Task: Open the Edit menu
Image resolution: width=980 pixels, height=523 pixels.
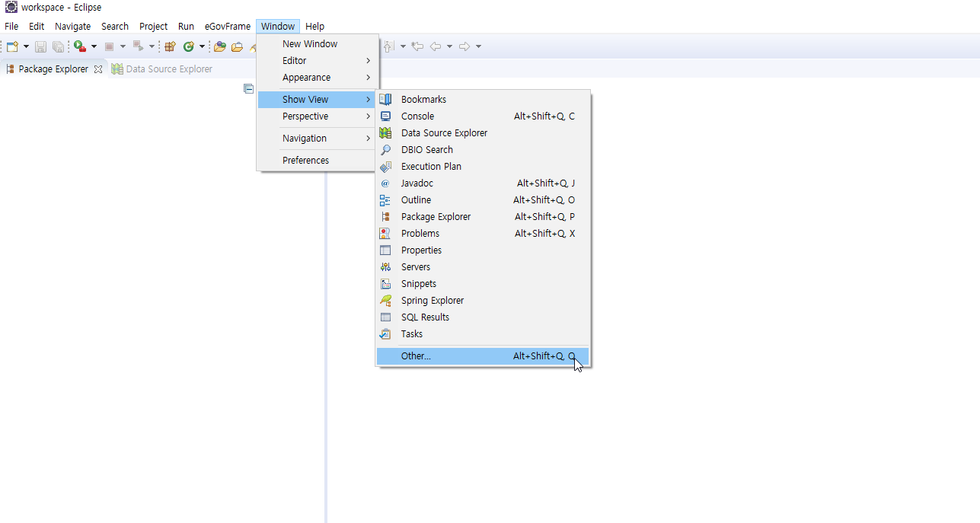Action: coord(37,26)
